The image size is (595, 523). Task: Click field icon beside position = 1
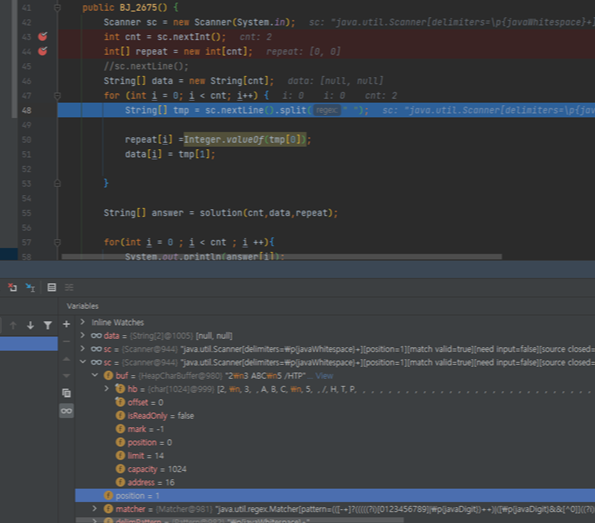pos(109,495)
